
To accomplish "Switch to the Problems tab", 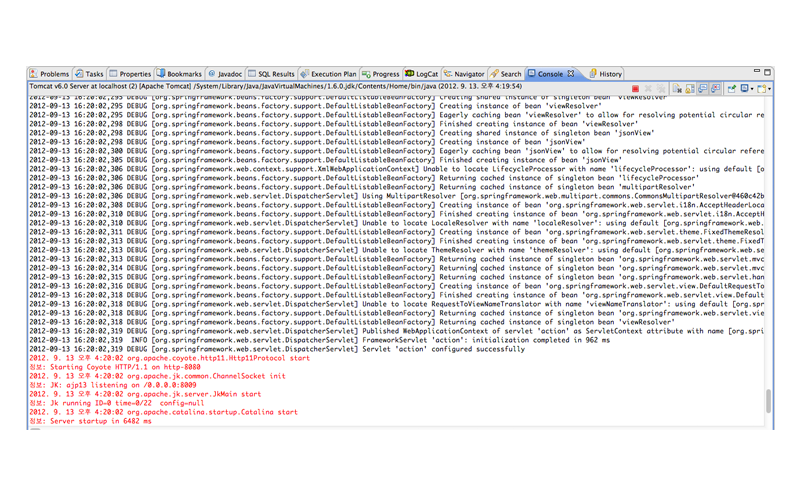I will click(49, 74).
